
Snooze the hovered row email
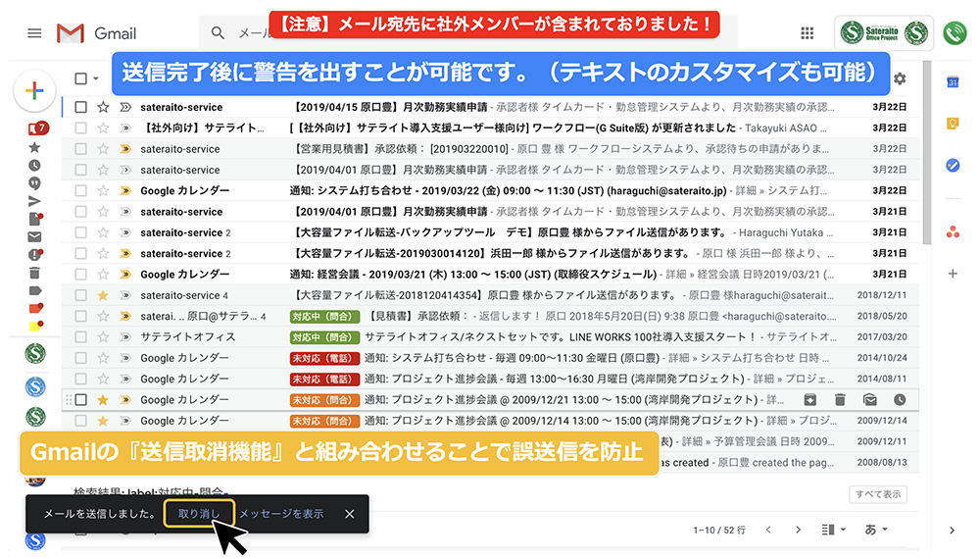[900, 399]
